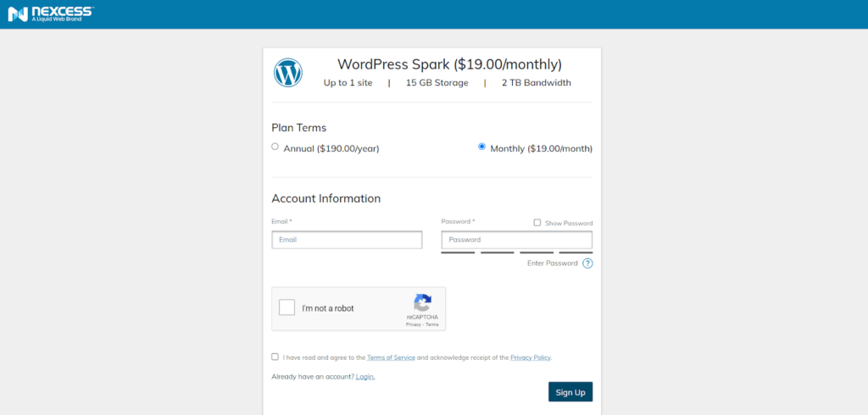Viewport: 868px width, 415px height.
Task: Click the Account Information heading
Action: click(326, 199)
